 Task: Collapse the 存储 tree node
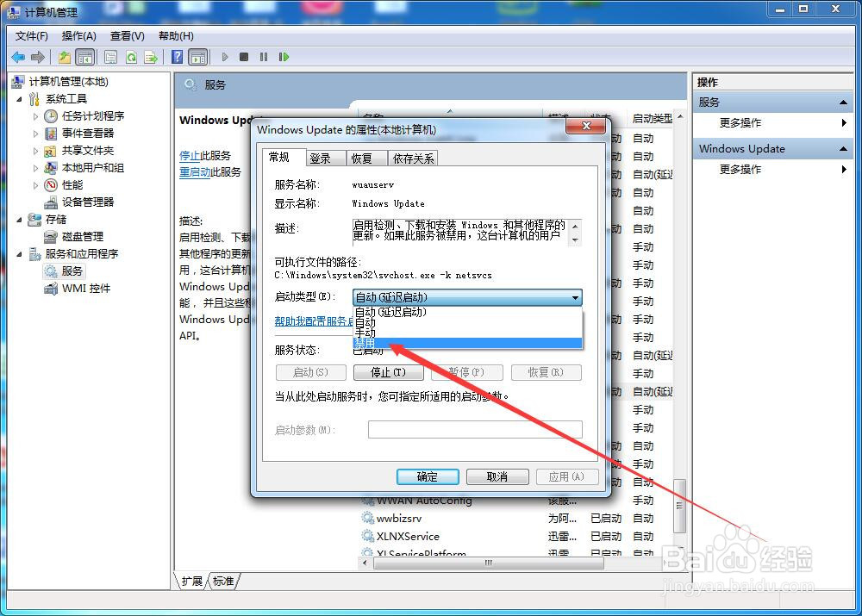coord(19,219)
